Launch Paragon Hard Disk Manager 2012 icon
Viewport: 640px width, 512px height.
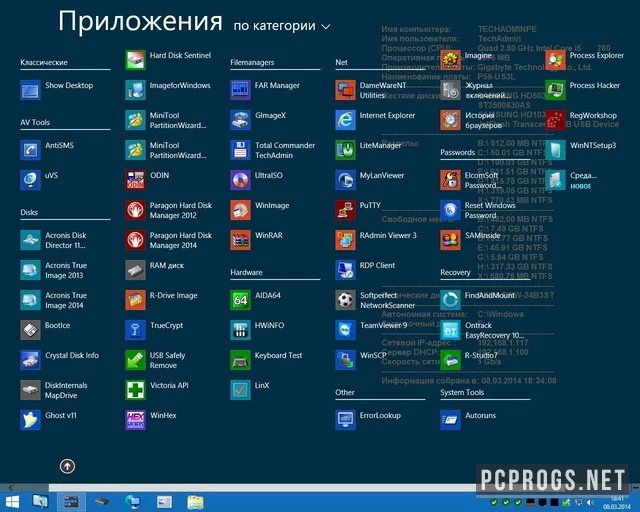[x=135, y=210]
